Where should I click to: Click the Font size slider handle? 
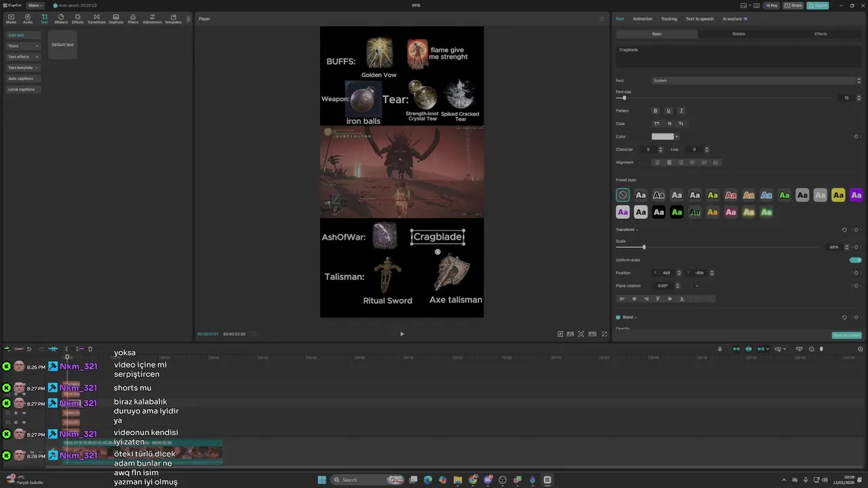[x=624, y=98]
